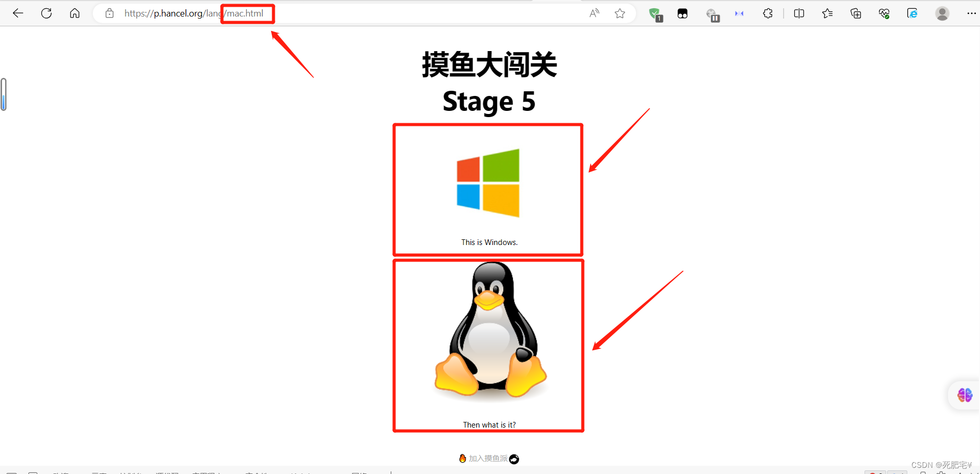Click the 摸鱼大闯关 page title
The height and width of the screenshot is (474, 980).
(489, 64)
